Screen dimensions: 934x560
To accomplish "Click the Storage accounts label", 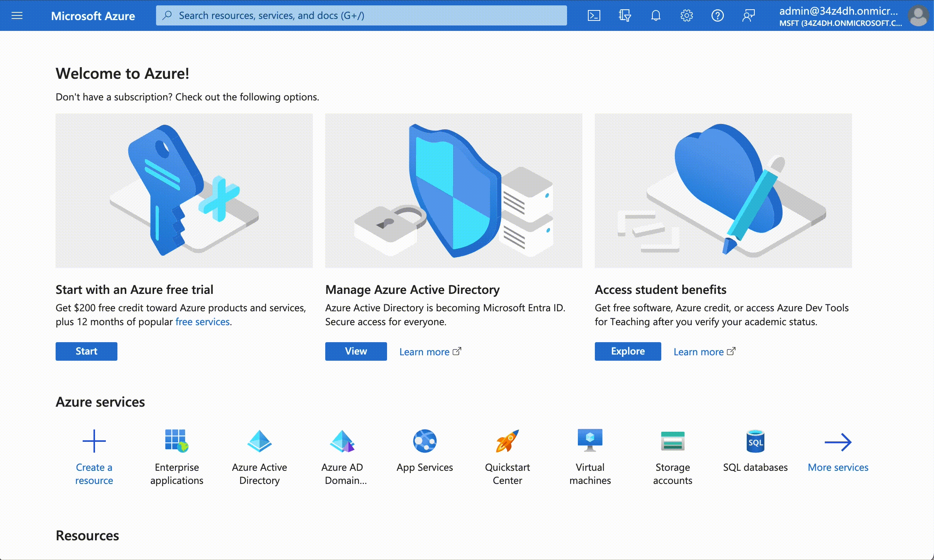I will 673,474.
